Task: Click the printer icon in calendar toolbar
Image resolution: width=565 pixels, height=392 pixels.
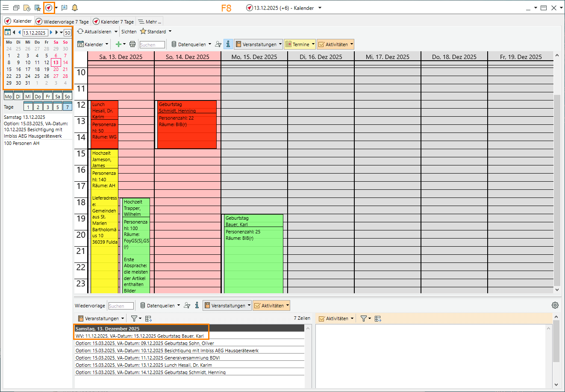Action: pos(132,44)
